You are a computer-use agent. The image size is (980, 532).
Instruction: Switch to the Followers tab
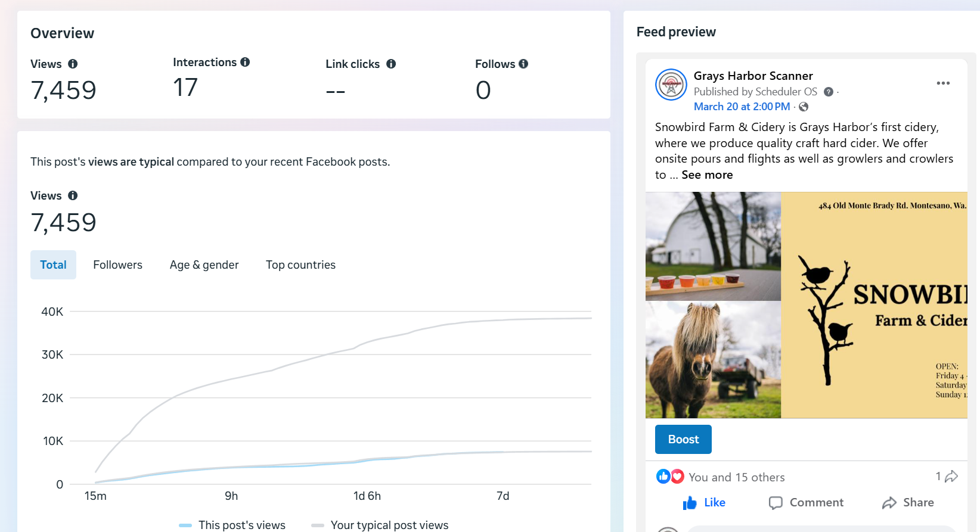point(117,265)
